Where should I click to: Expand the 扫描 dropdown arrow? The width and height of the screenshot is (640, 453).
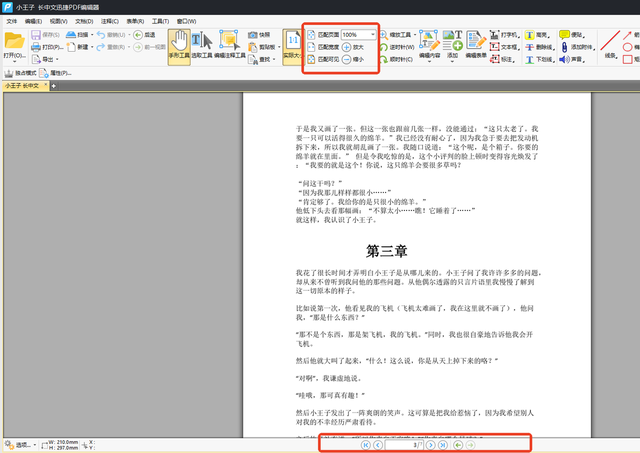click(92, 35)
